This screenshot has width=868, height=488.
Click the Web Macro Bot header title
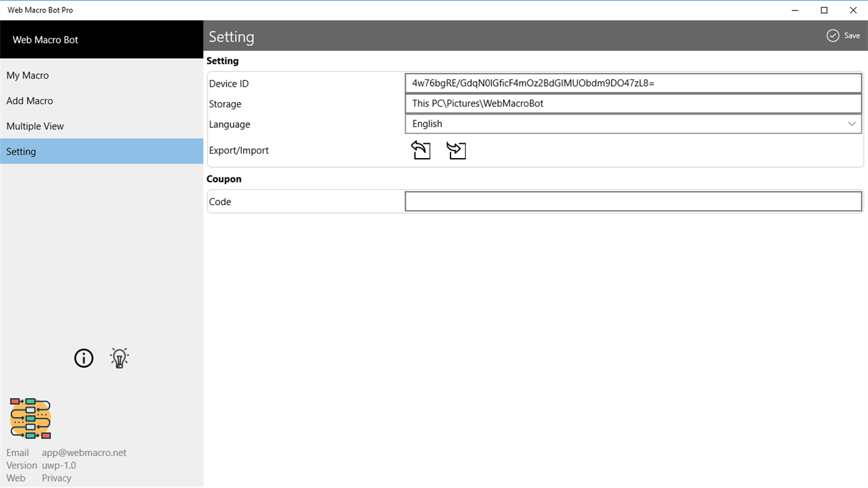pos(45,39)
